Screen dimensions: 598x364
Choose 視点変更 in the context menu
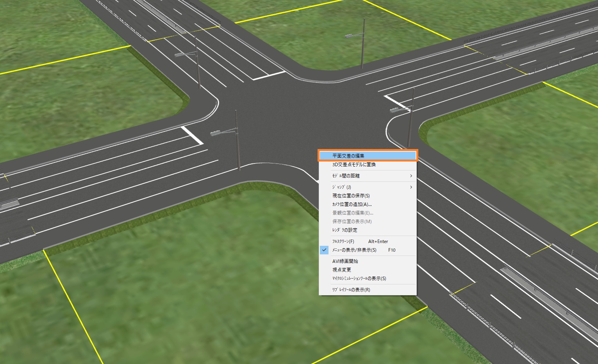tap(368, 270)
